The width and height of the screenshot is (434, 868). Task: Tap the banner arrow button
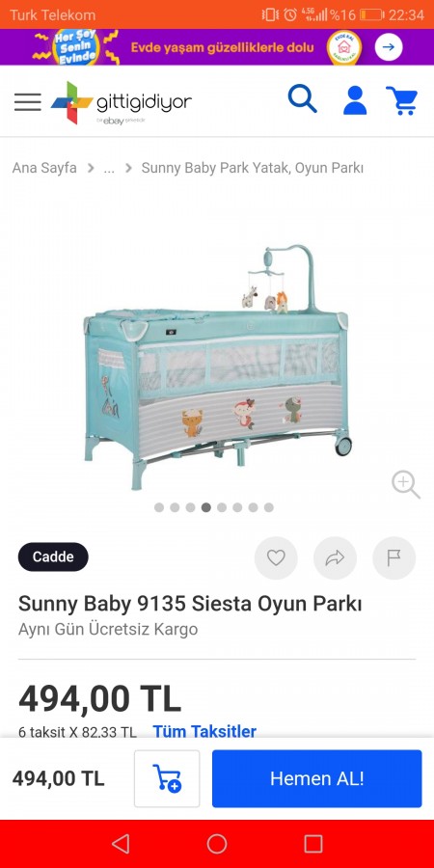(389, 47)
